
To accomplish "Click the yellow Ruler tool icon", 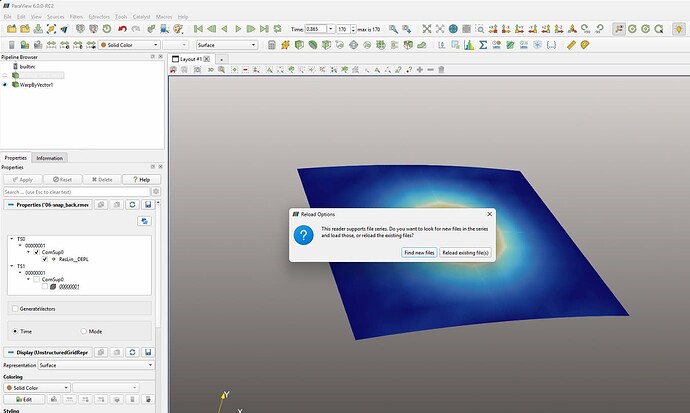I will pos(571,45).
